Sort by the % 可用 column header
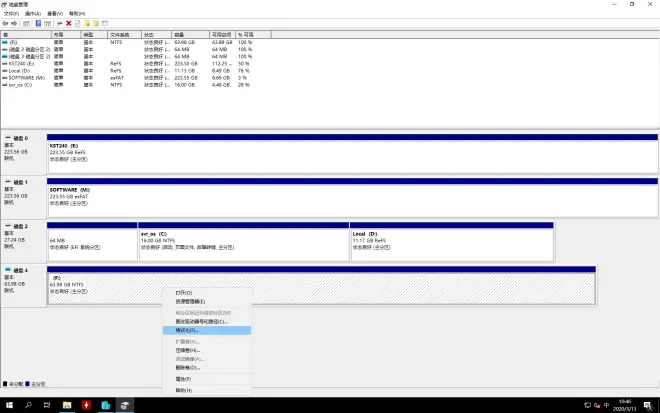 click(x=253, y=35)
